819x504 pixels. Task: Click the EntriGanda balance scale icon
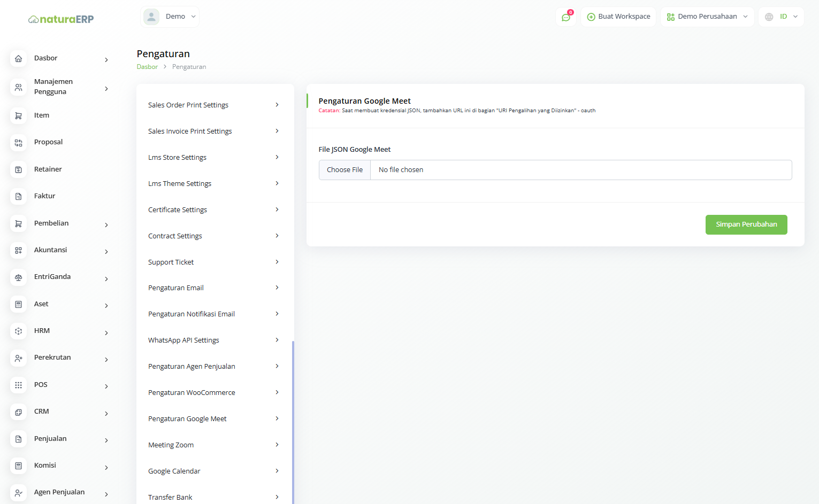[x=18, y=277]
